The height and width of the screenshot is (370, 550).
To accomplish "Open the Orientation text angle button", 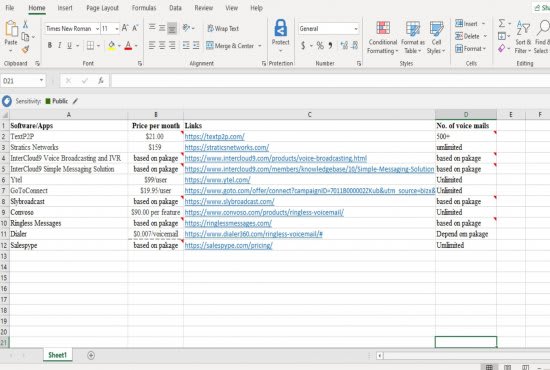I will (186, 27).
